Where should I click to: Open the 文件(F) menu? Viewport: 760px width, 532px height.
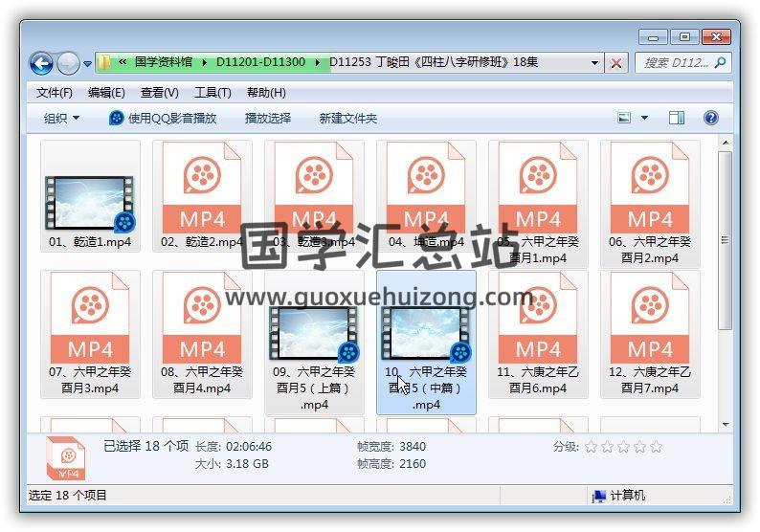(x=55, y=93)
